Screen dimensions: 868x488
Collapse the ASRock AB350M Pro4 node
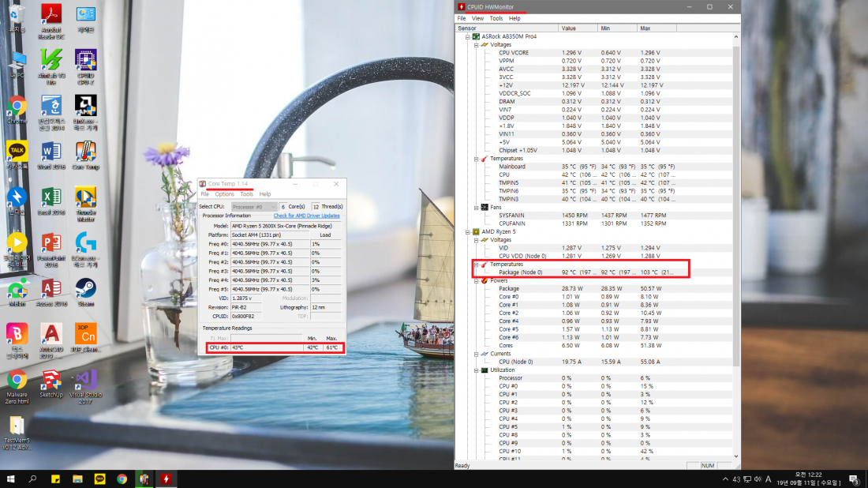468,36
